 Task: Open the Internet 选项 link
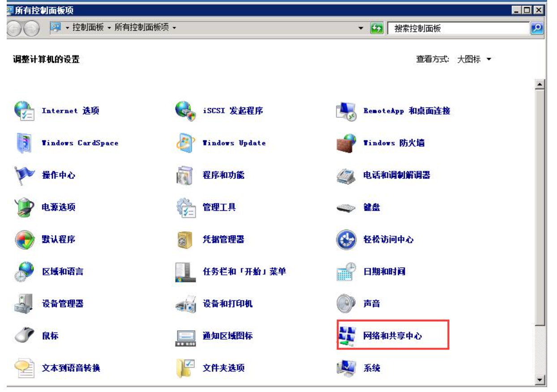click(70, 111)
